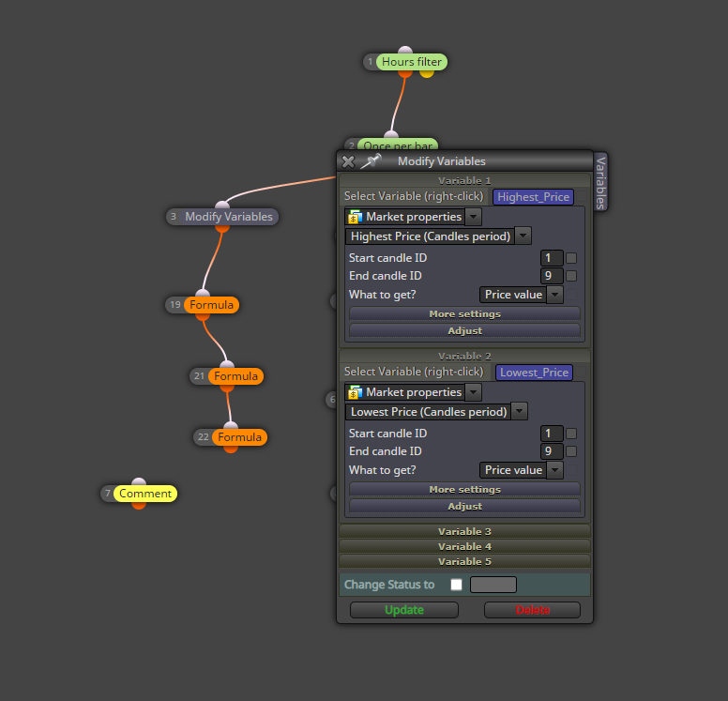Open Variable 1 Market properties dropdown
This screenshot has height=701, width=728.
pos(473,217)
